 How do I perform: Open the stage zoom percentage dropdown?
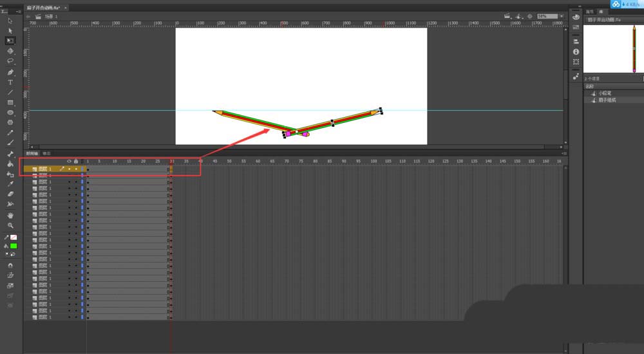(x=562, y=17)
